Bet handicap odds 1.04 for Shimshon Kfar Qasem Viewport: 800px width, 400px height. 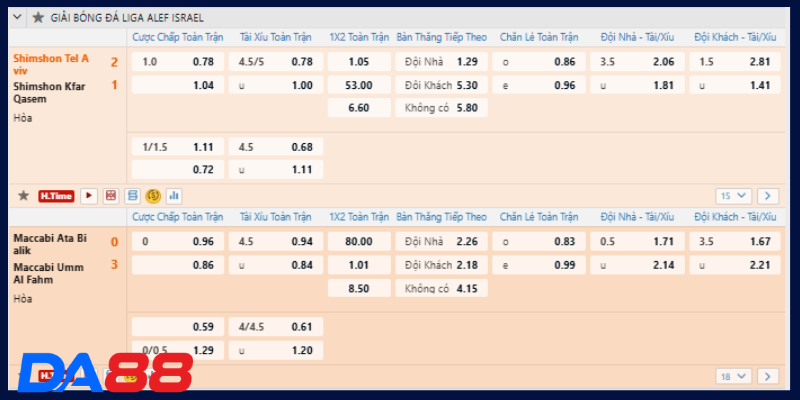[178, 85]
